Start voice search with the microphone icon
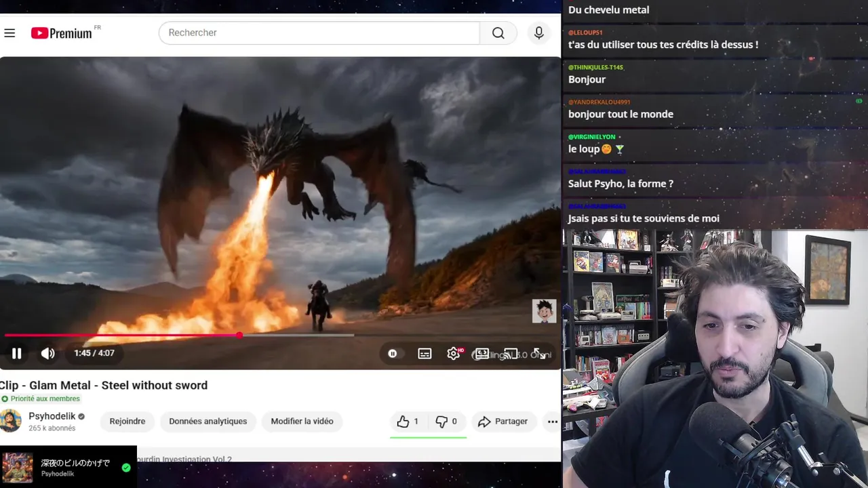 point(539,33)
